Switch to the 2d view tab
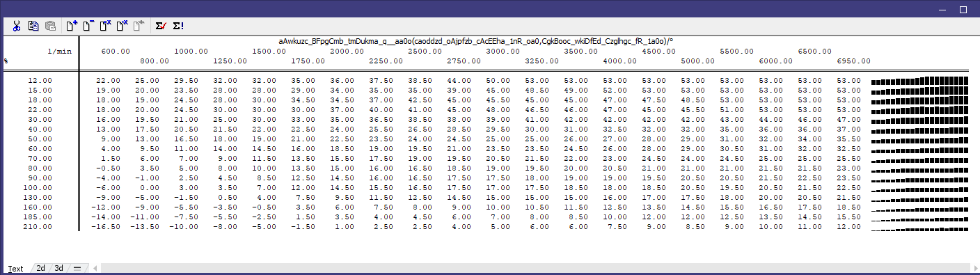This screenshot has width=980, height=275. (41, 268)
